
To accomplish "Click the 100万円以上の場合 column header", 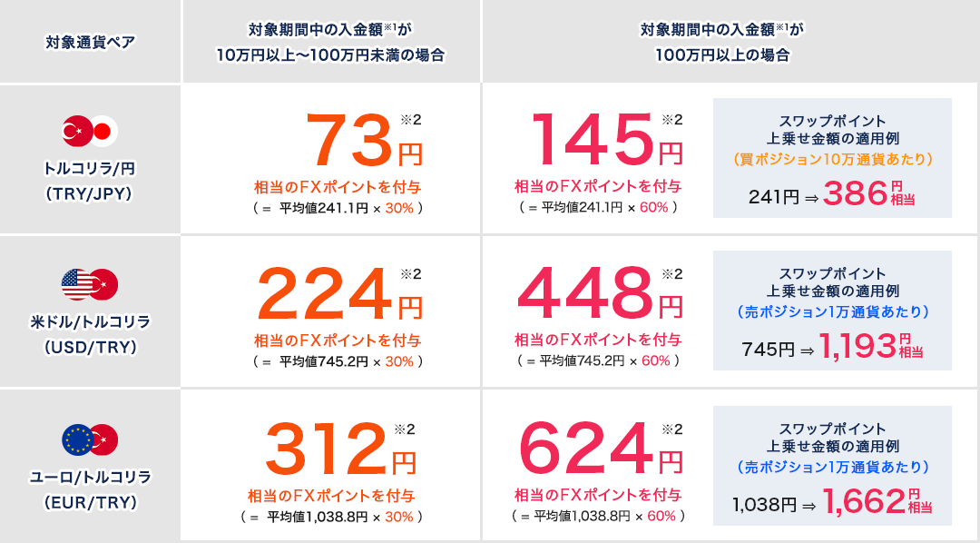I will (730, 42).
